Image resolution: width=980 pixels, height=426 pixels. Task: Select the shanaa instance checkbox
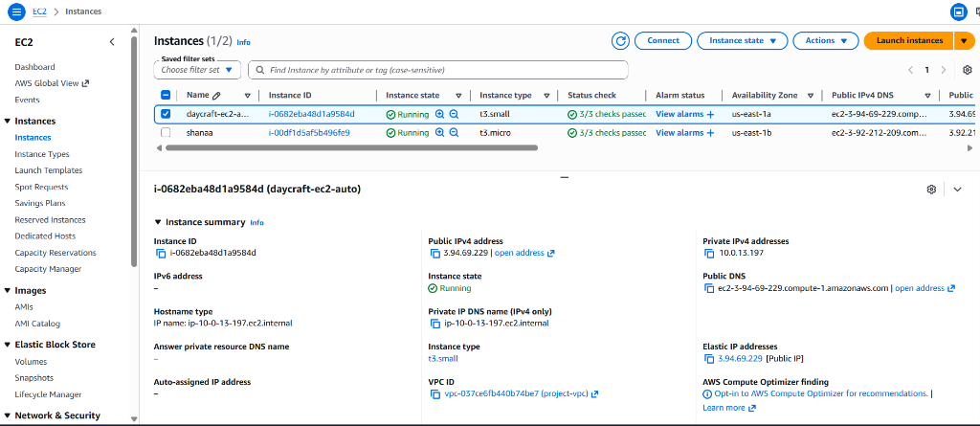[166, 133]
